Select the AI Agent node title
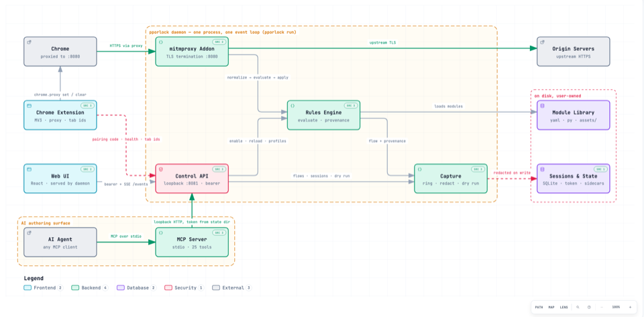Image resolution: width=644 pixels, height=317 pixels. click(x=60, y=239)
